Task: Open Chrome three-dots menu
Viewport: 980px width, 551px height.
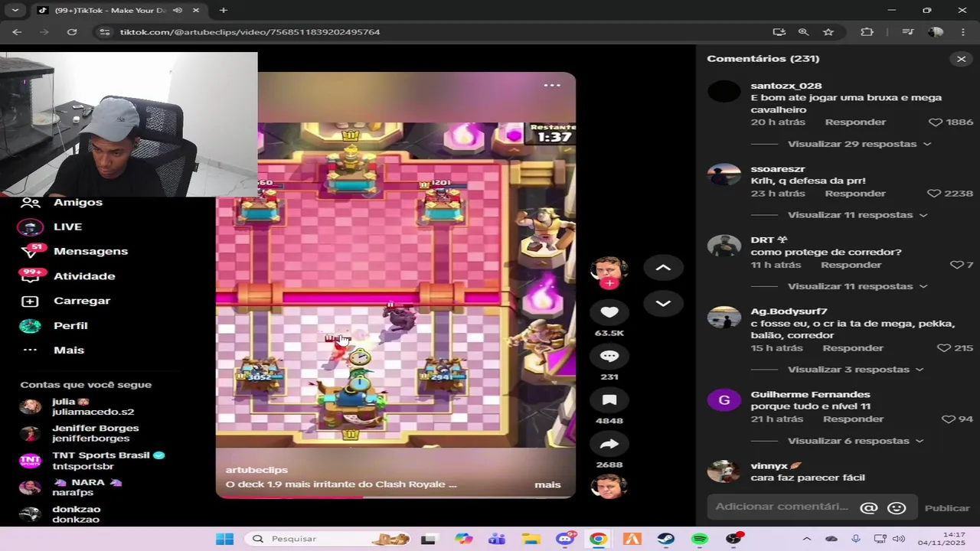Action: coord(963,32)
